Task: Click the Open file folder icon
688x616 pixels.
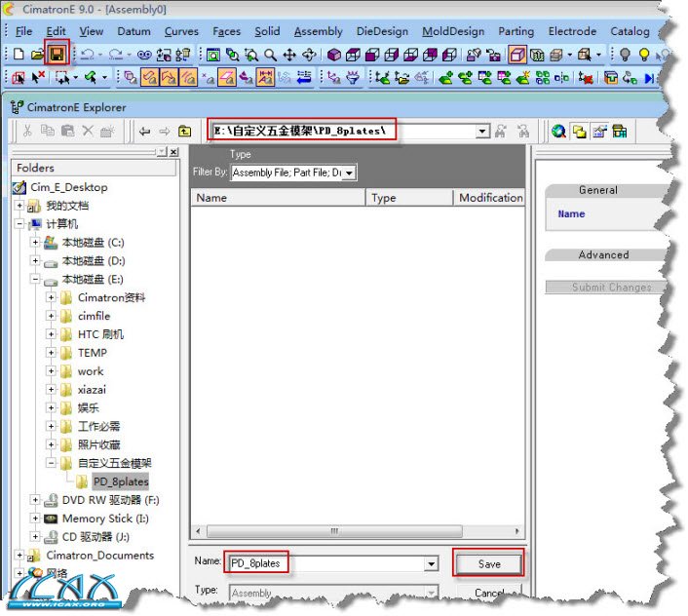Action: tap(38, 55)
